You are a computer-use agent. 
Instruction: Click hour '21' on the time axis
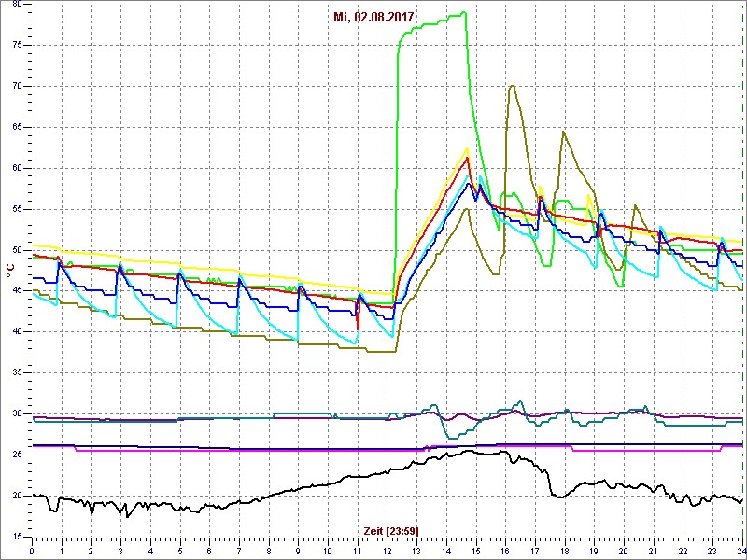(654, 551)
